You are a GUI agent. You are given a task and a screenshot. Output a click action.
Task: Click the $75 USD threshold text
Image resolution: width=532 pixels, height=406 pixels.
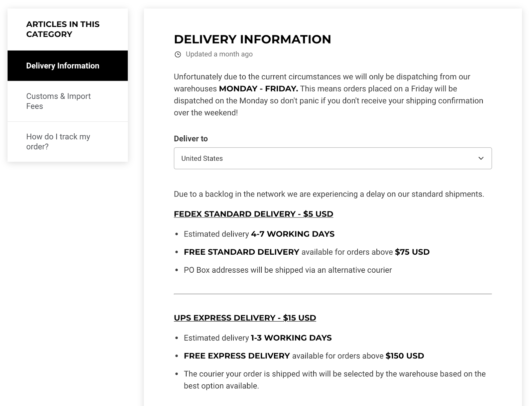click(x=412, y=252)
